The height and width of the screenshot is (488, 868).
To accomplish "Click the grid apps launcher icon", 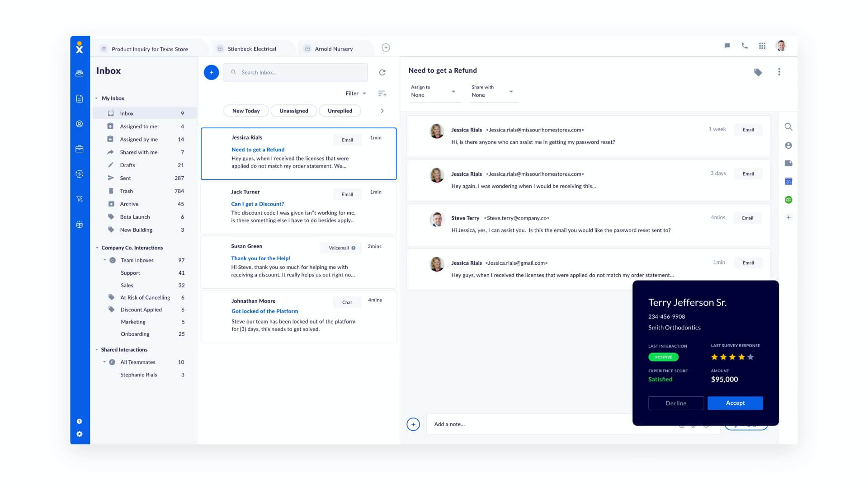I will [x=763, y=45].
